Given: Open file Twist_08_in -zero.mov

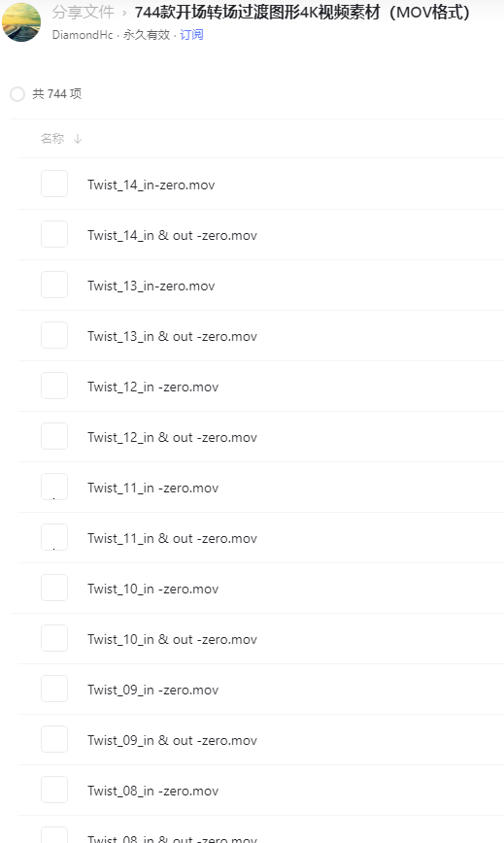Looking at the screenshot, I should [x=153, y=792].
